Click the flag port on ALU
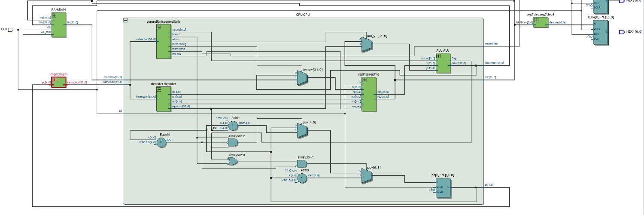 click(x=454, y=58)
